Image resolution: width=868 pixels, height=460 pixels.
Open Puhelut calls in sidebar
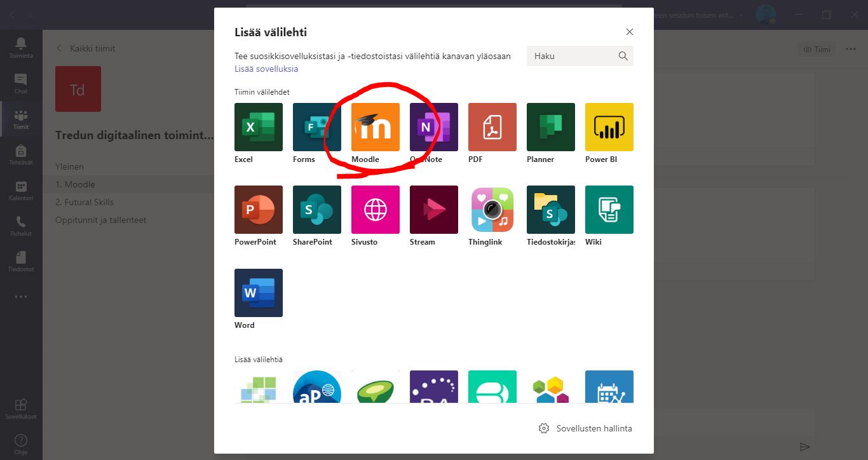pyautogui.click(x=21, y=226)
